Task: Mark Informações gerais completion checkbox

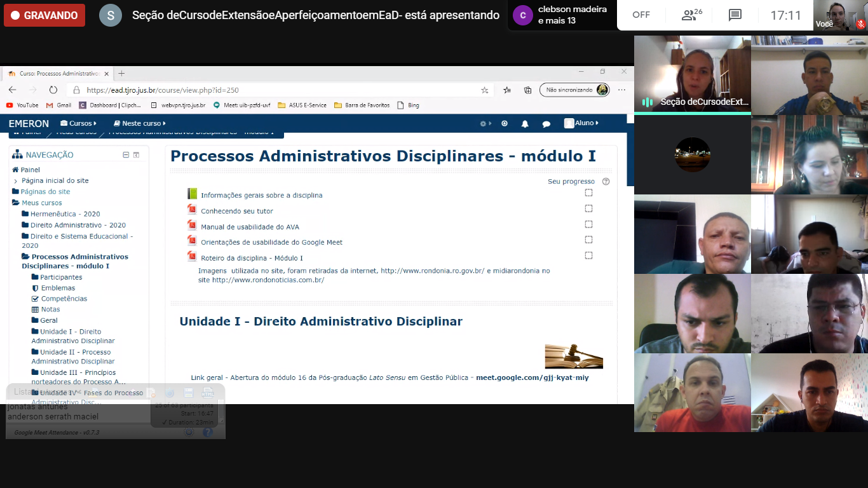Action: (588, 193)
